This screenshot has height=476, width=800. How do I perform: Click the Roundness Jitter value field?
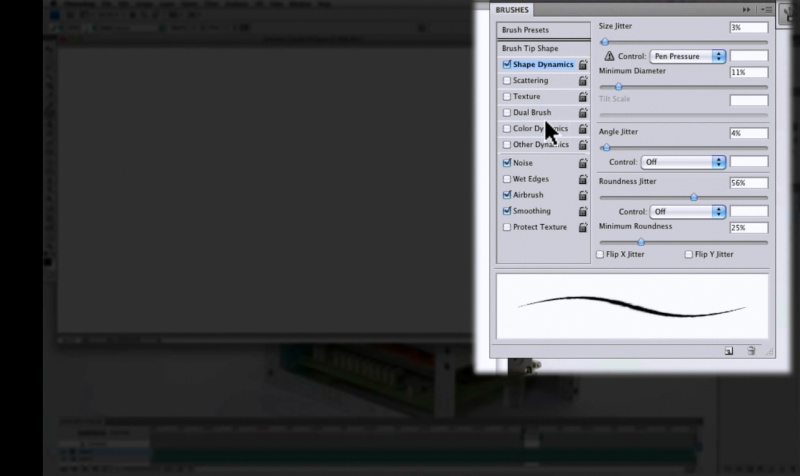pos(748,183)
